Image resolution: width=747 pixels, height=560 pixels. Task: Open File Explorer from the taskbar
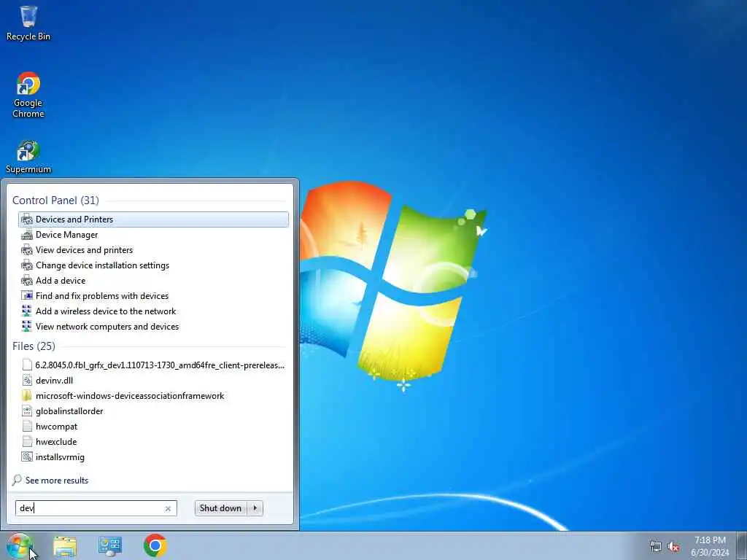[65, 546]
